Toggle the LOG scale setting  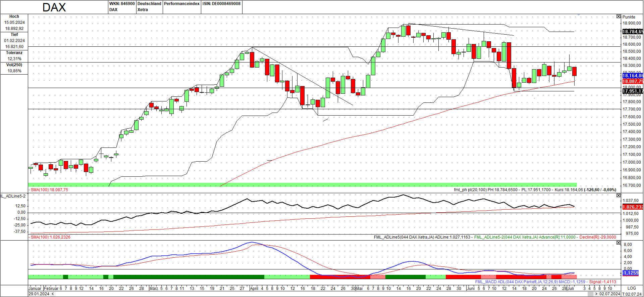pos(632,288)
